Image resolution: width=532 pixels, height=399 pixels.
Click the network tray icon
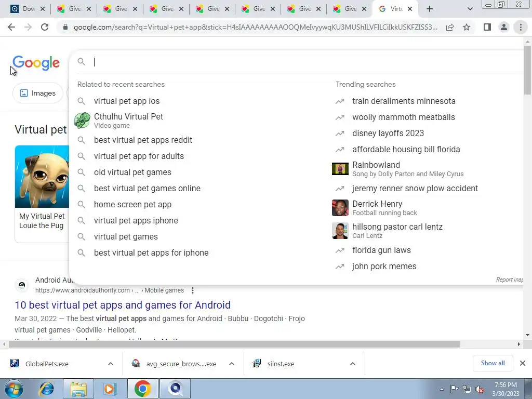[467, 390]
